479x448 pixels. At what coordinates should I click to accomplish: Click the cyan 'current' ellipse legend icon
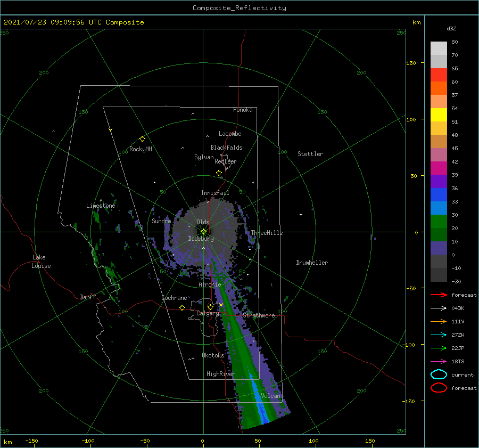click(439, 374)
